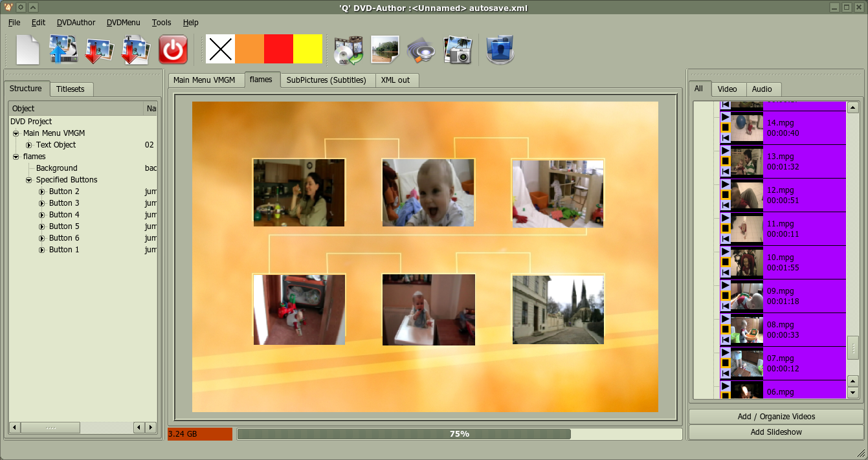The image size is (868, 460).
Task: Collapse the Specified Buttons node
Action: 29,180
